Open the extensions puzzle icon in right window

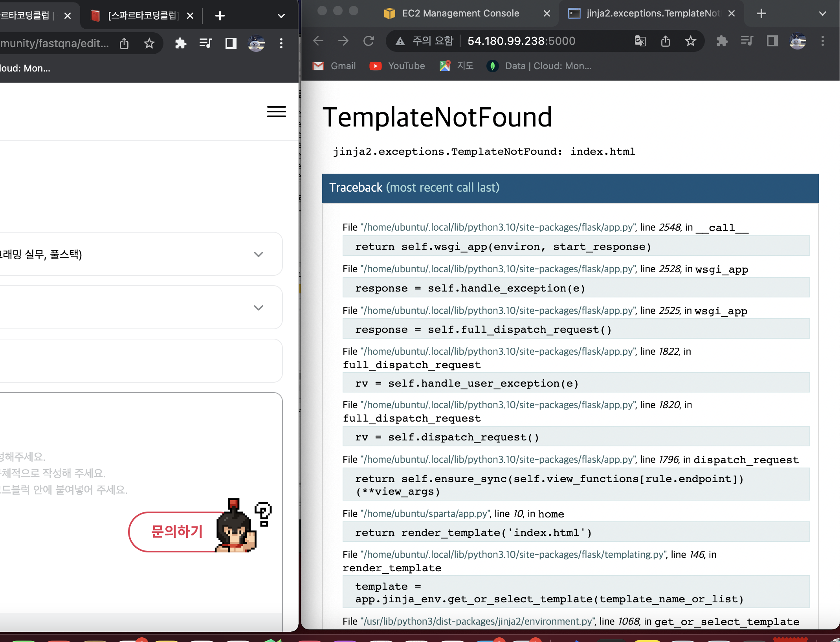[722, 41]
